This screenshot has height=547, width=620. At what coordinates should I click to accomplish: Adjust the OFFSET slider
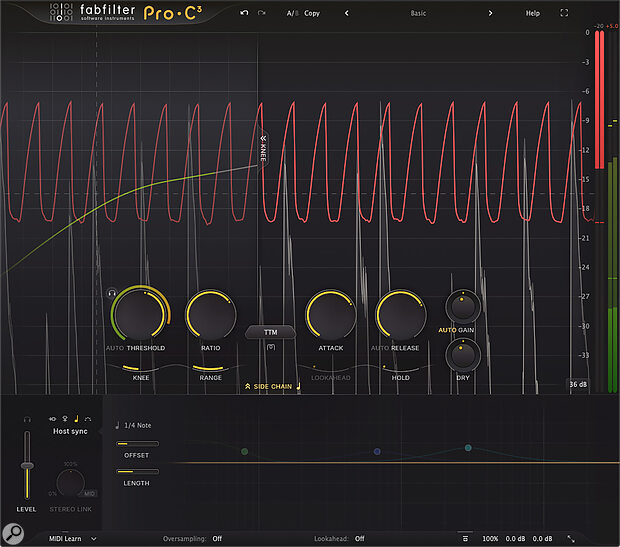[x=137, y=444]
